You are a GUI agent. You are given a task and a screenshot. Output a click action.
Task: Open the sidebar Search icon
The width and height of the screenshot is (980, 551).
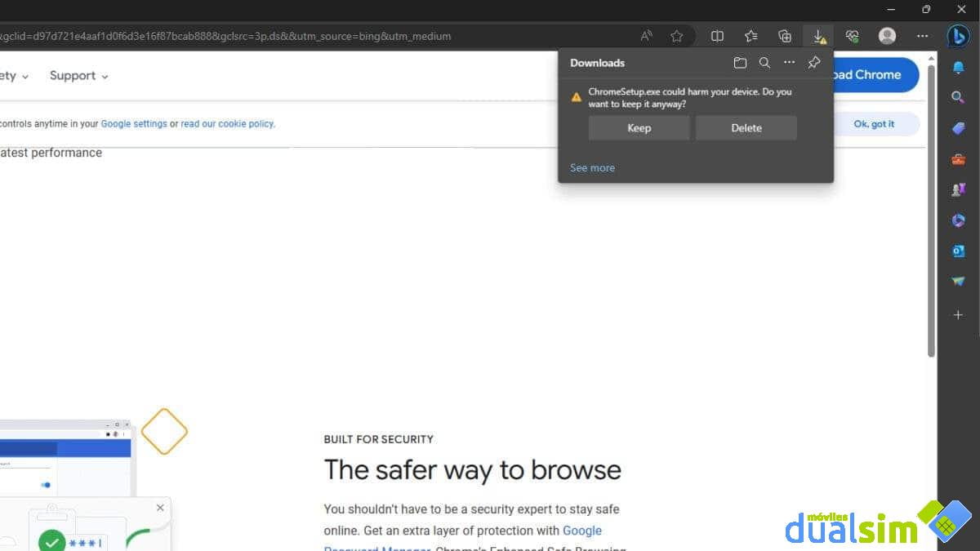pos(958,97)
